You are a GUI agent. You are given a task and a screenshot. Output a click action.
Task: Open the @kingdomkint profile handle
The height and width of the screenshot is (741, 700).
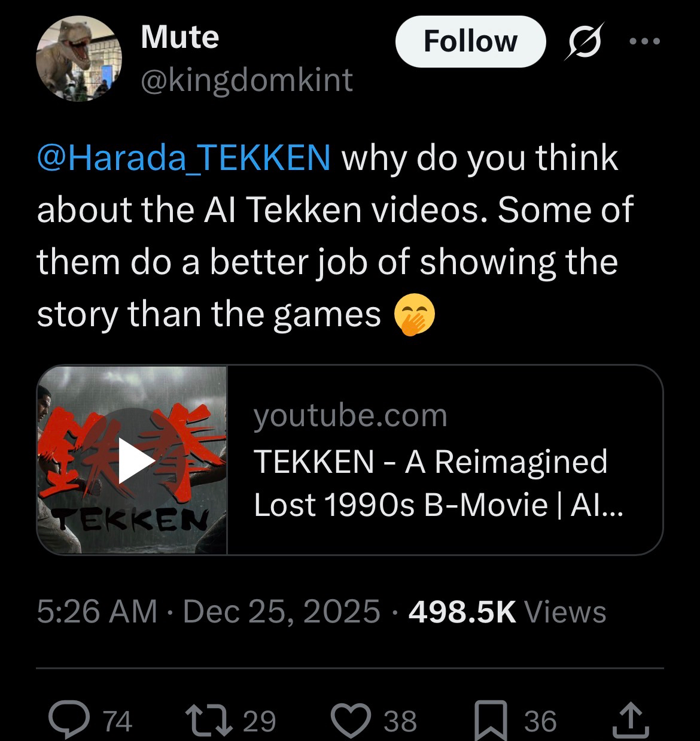tap(246, 80)
